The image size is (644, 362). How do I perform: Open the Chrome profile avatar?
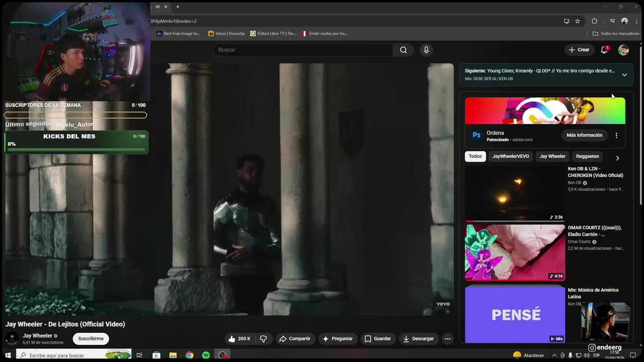[624, 21]
